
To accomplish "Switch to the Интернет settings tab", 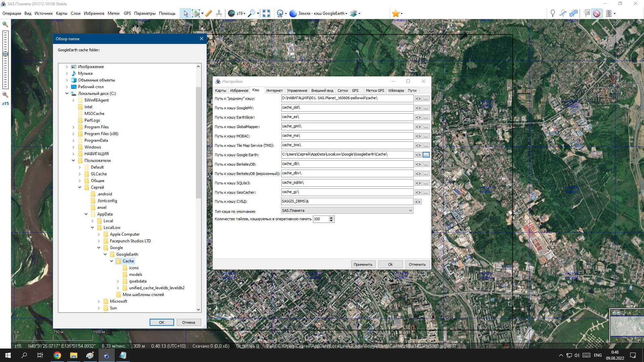I will (274, 90).
